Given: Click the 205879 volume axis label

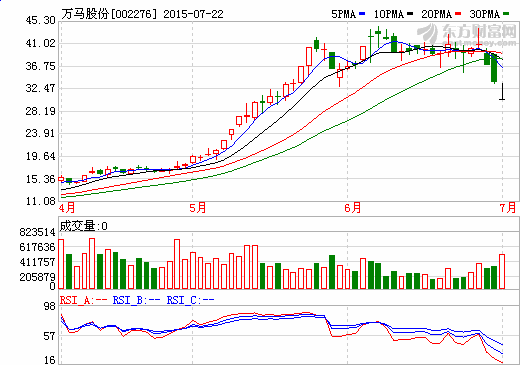Looking at the screenshot, I should click(37, 277).
